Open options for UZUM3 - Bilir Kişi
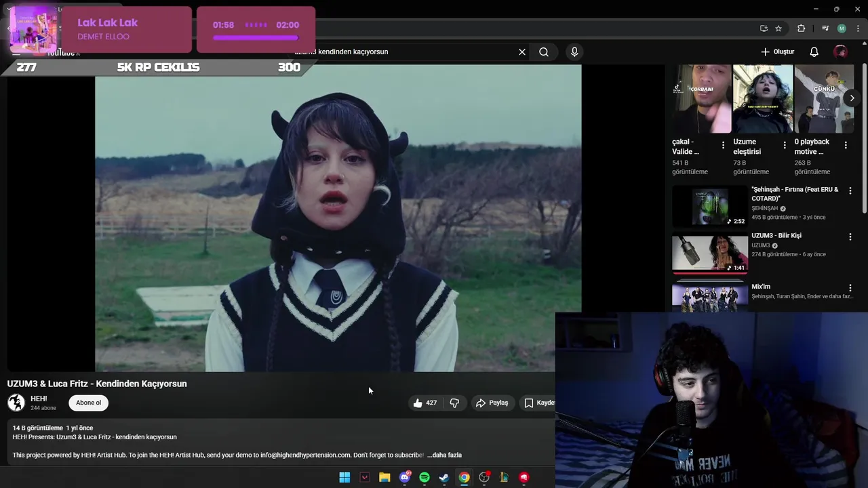This screenshot has height=488, width=868. tap(850, 237)
